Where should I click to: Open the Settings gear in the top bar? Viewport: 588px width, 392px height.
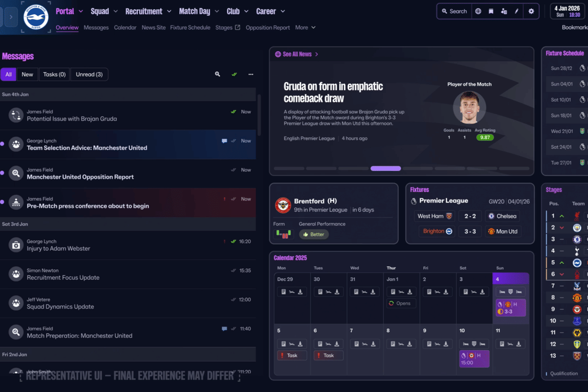[x=531, y=11]
